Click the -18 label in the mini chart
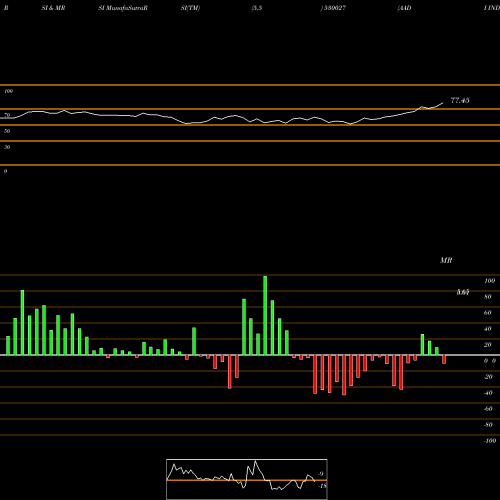The image size is (500, 500). (x=322, y=486)
